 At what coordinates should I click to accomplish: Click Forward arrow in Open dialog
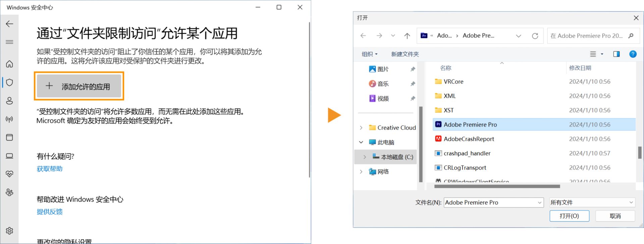pyautogui.click(x=379, y=36)
